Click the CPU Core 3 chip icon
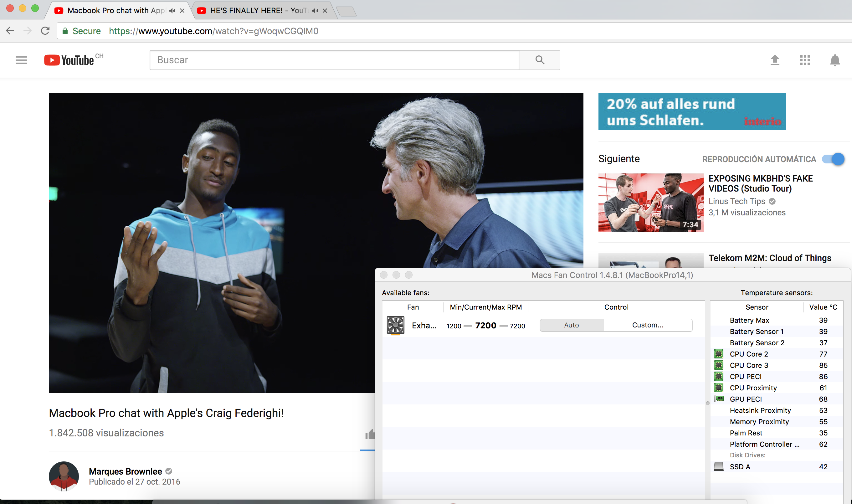Image resolution: width=852 pixels, height=504 pixels. coord(719,365)
